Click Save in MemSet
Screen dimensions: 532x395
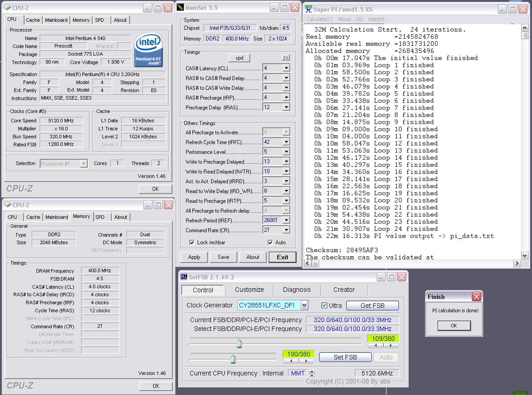(x=223, y=257)
